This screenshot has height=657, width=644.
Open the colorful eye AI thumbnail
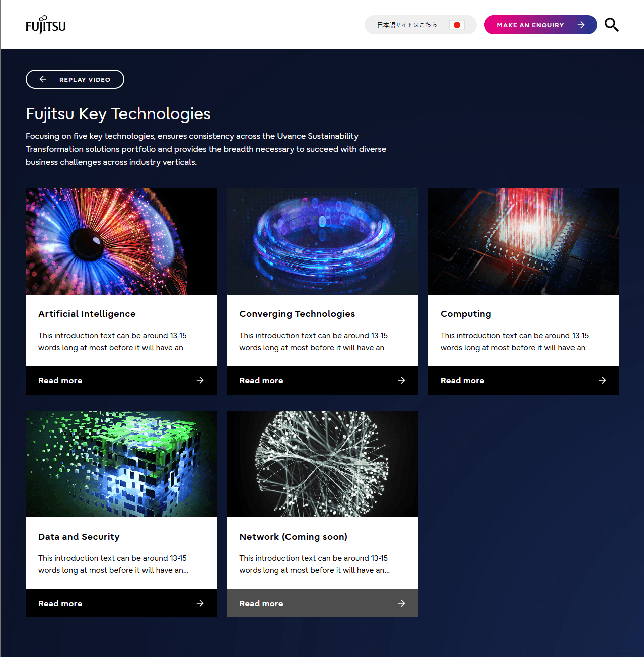tap(121, 241)
